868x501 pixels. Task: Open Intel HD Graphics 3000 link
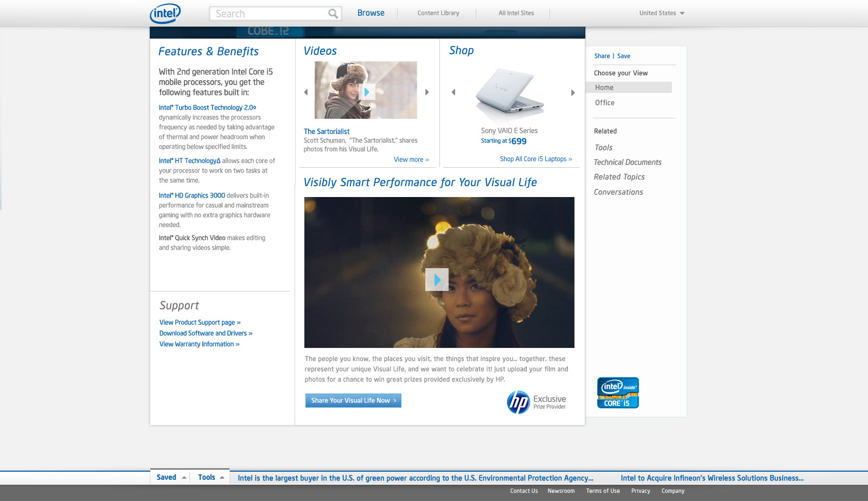(x=192, y=195)
